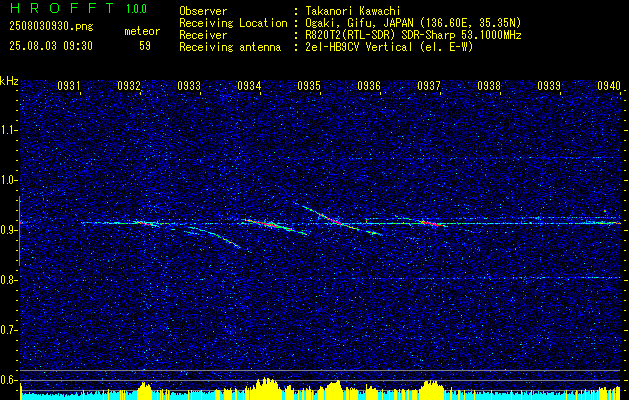
Task: Click the 0933 time marker
Action: tap(189, 85)
